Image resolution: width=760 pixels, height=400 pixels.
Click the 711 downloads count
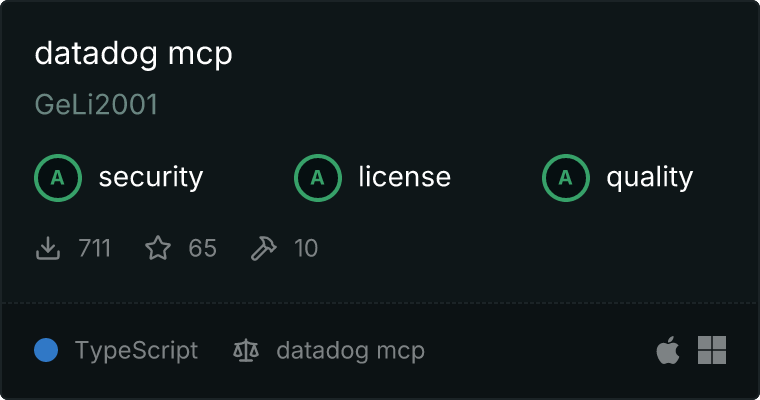coord(95,248)
